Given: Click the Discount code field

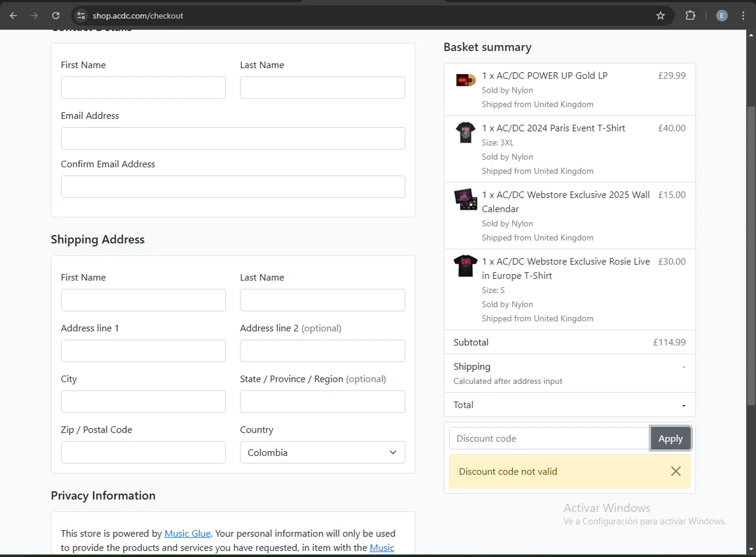Looking at the screenshot, I should (549, 439).
